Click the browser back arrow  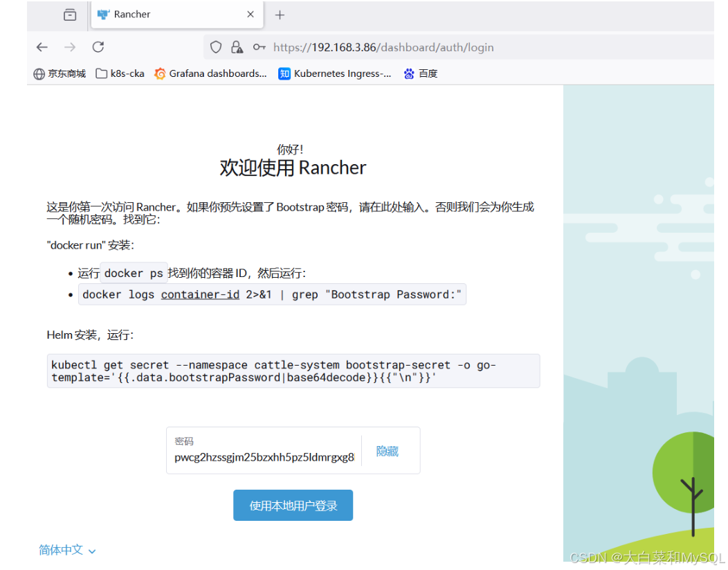pyautogui.click(x=42, y=47)
